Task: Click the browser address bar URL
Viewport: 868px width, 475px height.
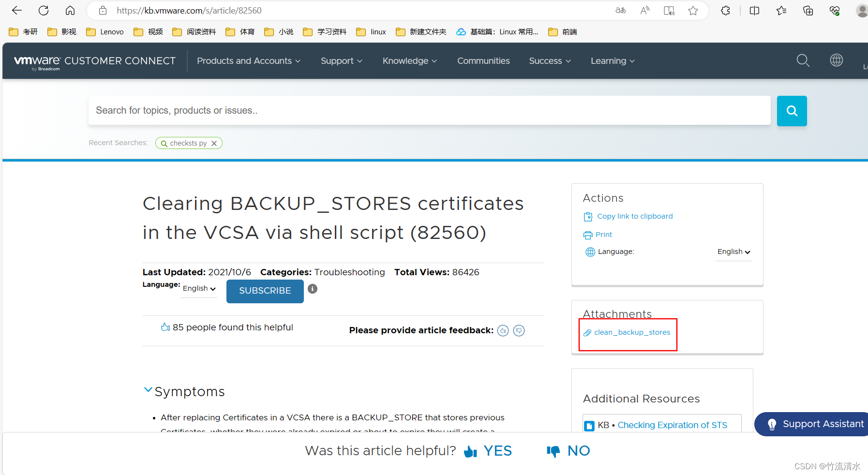Action: (189, 10)
